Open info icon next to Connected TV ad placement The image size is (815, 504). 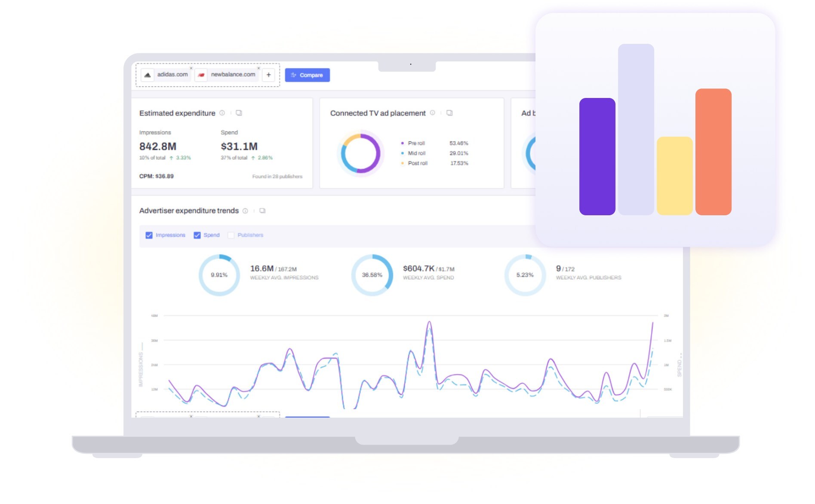click(432, 113)
